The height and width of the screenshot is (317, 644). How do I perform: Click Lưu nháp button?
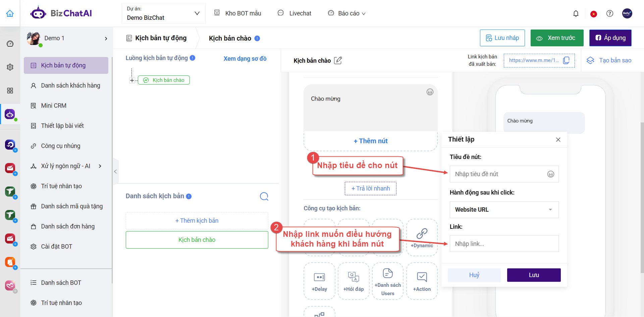(502, 38)
